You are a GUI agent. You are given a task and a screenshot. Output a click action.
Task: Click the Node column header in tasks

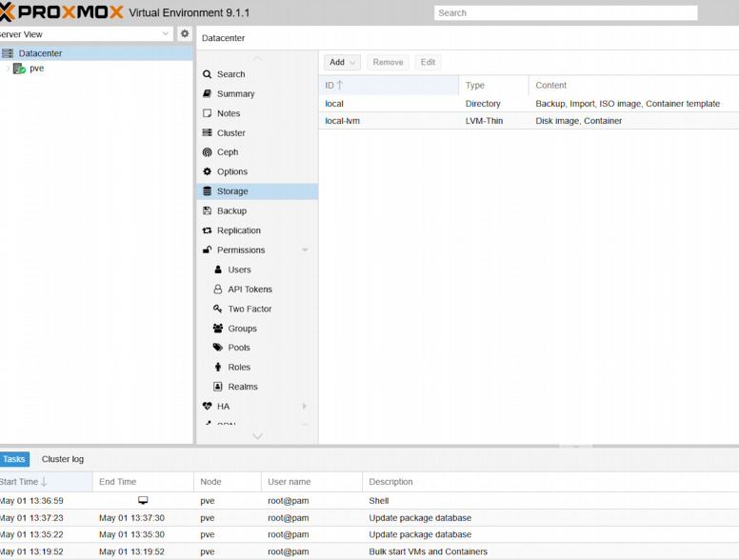(x=228, y=482)
